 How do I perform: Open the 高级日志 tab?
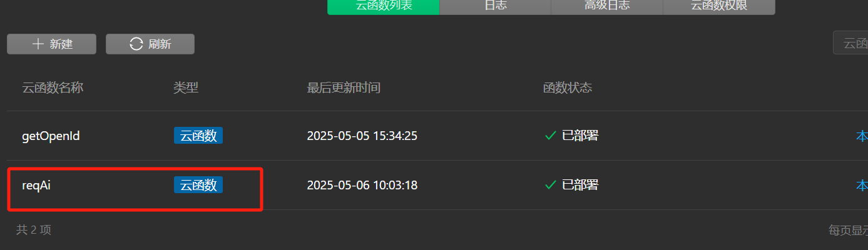tap(607, 6)
